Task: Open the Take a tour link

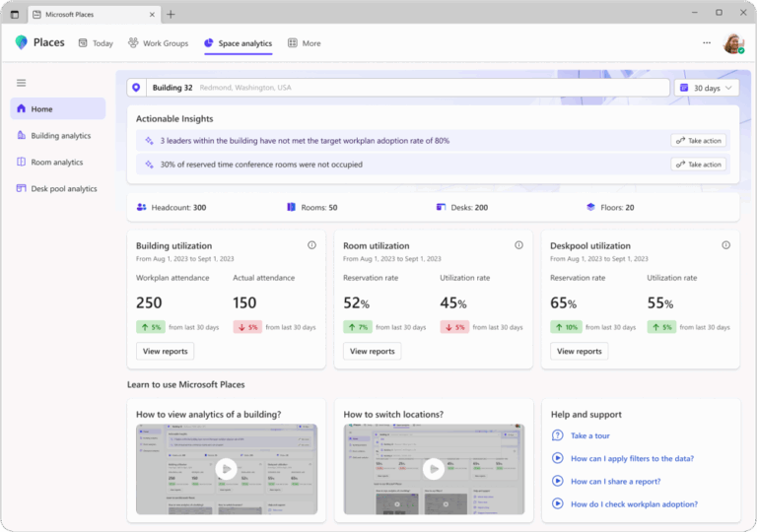Action: pos(589,435)
